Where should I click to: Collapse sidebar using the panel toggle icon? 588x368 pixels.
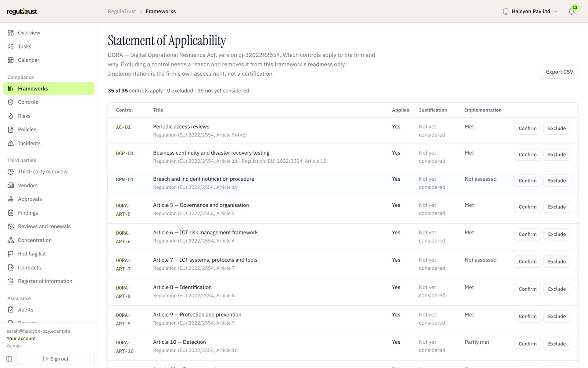click(x=9, y=359)
